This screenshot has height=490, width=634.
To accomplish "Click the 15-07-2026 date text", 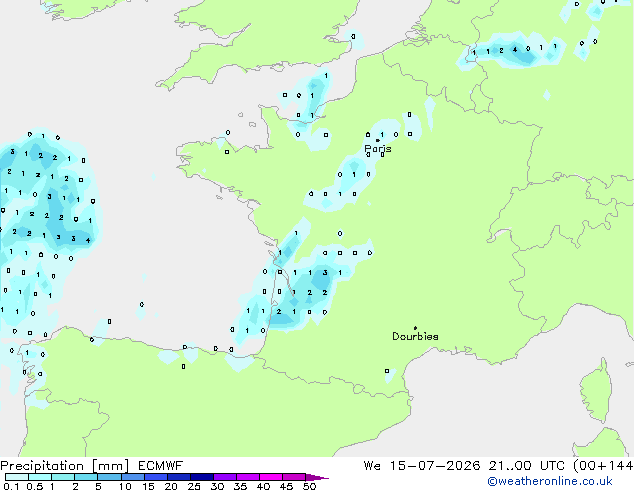I will coord(435,466).
